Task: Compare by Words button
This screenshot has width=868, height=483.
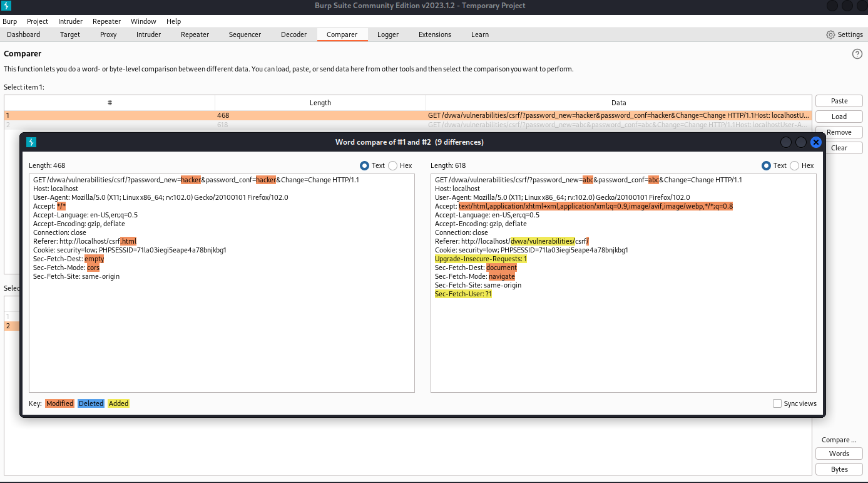Action: (839, 454)
